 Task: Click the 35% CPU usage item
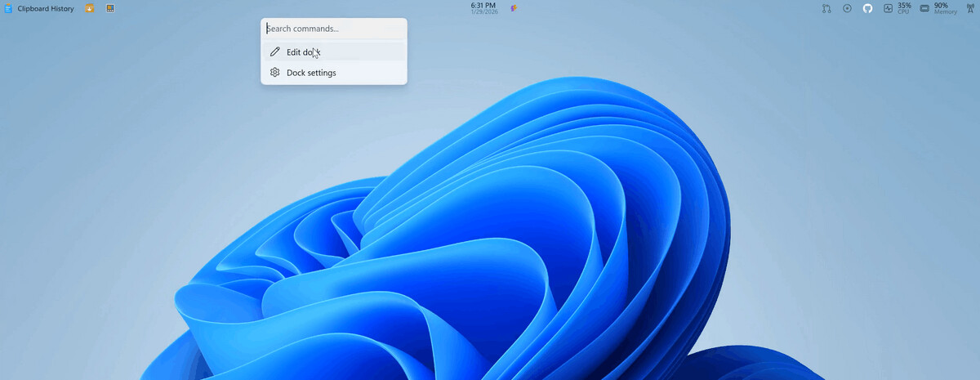point(897,8)
